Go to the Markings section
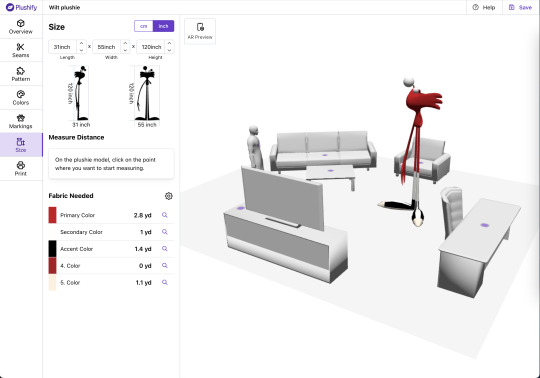 tap(21, 122)
